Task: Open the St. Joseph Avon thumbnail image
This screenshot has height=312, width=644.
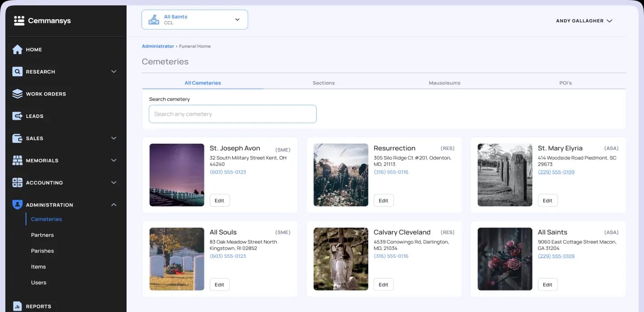Action: click(x=177, y=175)
